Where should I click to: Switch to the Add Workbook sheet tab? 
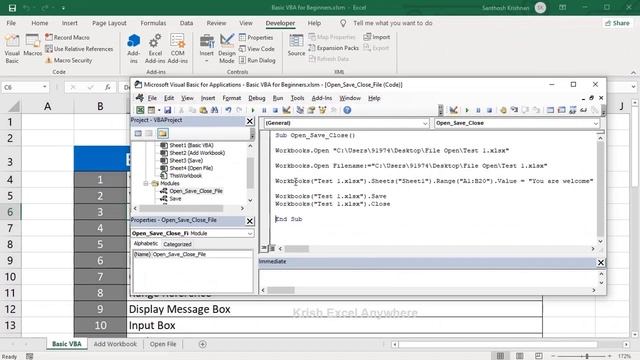(115, 344)
